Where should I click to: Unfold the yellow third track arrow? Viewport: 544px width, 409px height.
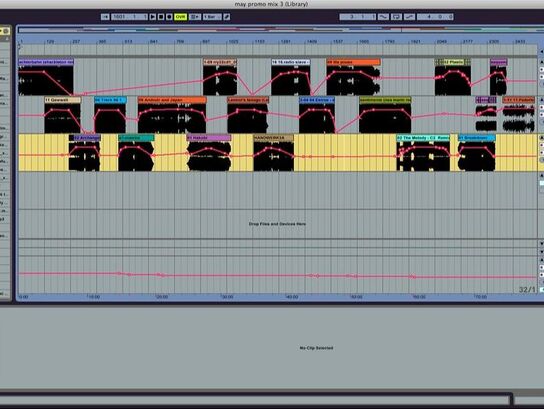point(542,137)
